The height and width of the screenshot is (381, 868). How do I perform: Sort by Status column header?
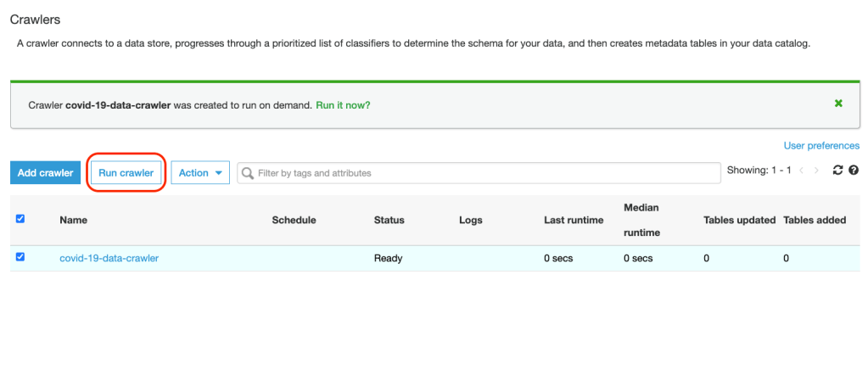389,221
